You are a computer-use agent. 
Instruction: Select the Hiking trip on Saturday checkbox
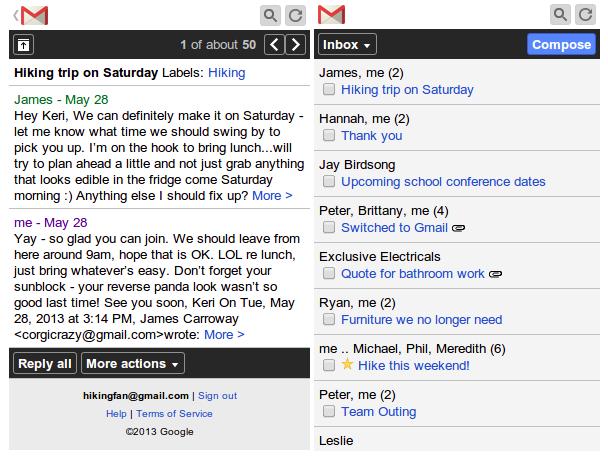[329, 90]
